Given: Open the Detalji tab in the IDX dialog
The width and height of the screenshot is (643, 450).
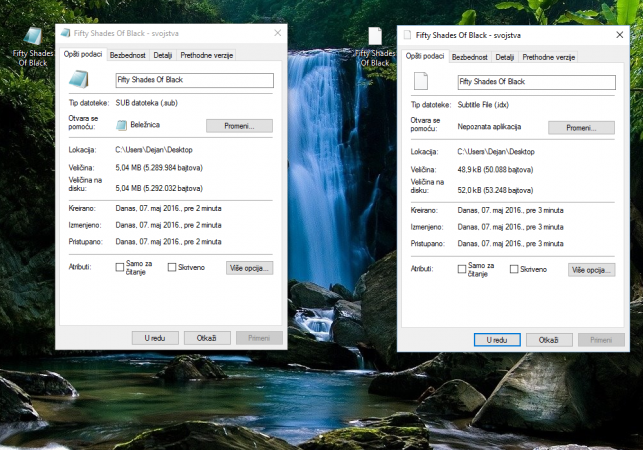Looking at the screenshot, I should [x=505, y=57].
